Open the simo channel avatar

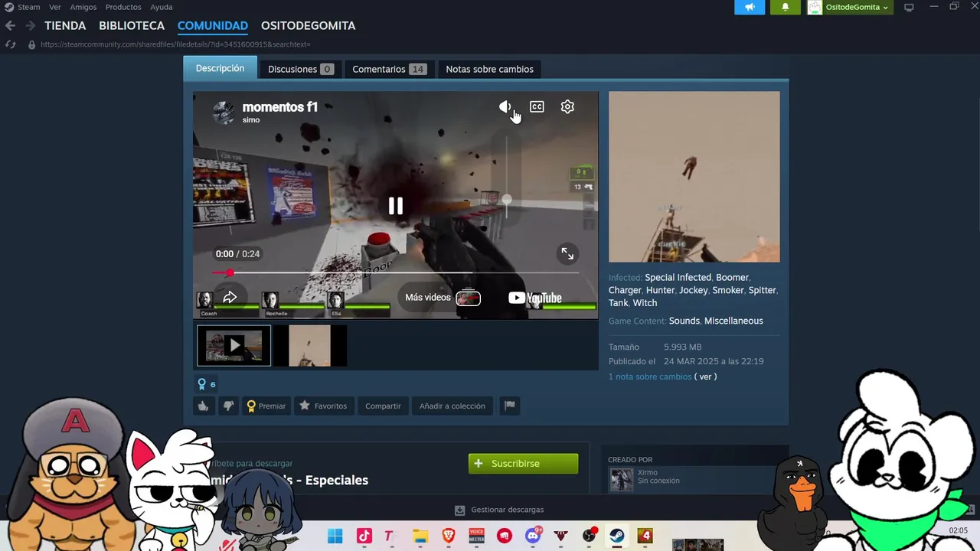click(x=224, y=112)
